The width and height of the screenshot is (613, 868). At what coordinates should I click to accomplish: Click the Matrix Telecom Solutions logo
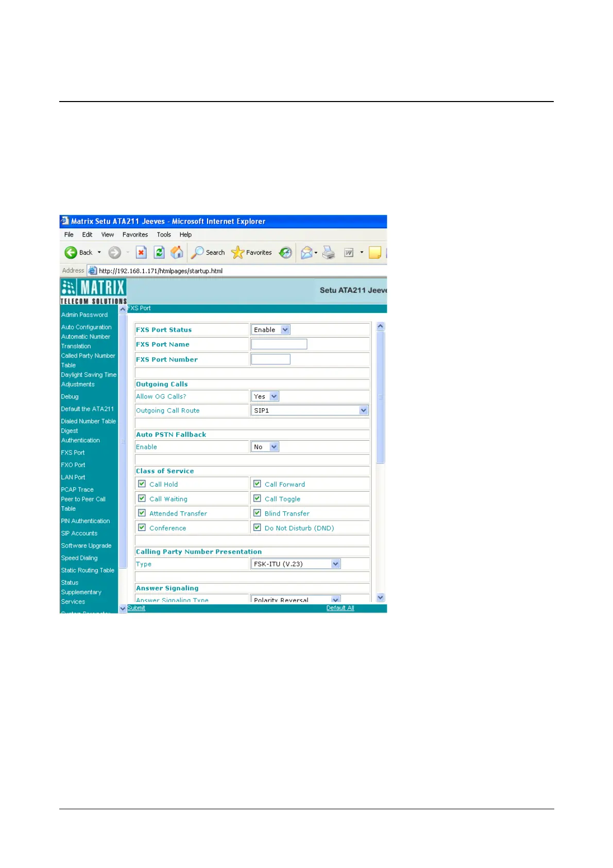[x=93, y=292]
